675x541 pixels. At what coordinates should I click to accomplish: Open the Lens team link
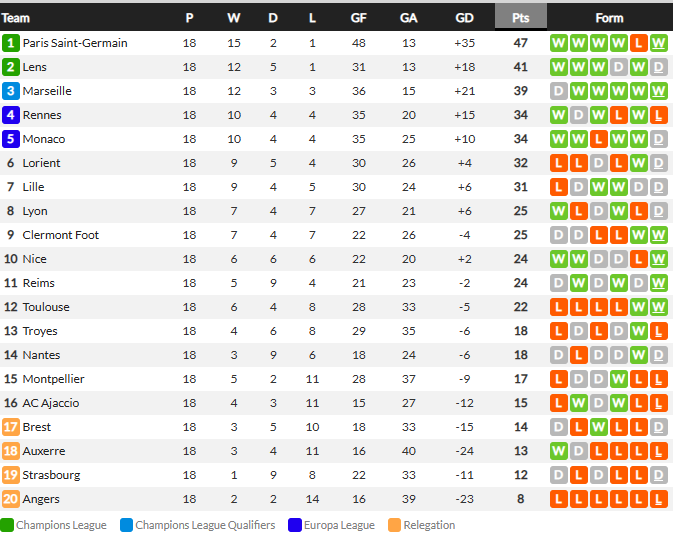(x=34, y=67)
